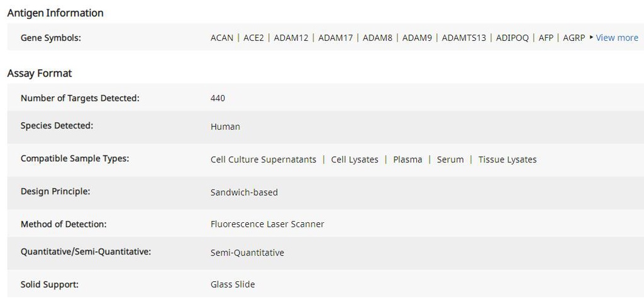Expand gene symbols with the arrow icon
Screen dimensions: 644x299
coord(591,38)
